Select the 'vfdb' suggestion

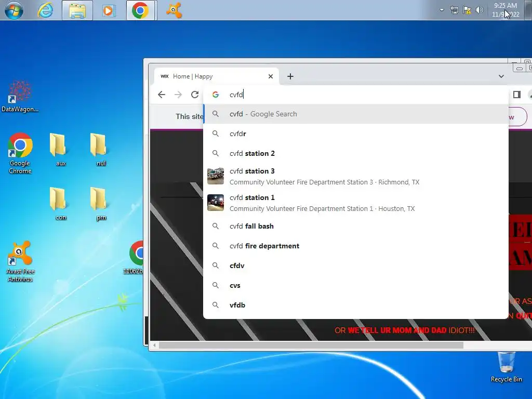coord(355,305)
